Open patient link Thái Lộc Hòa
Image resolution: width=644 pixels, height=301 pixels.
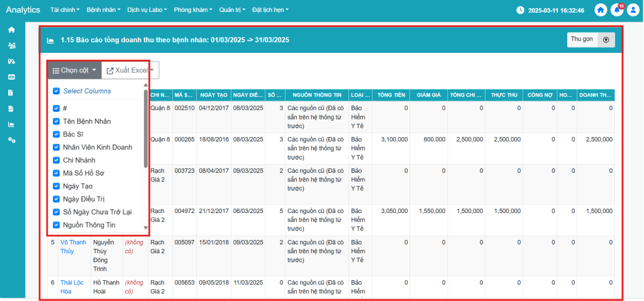[x=72, y=287]
